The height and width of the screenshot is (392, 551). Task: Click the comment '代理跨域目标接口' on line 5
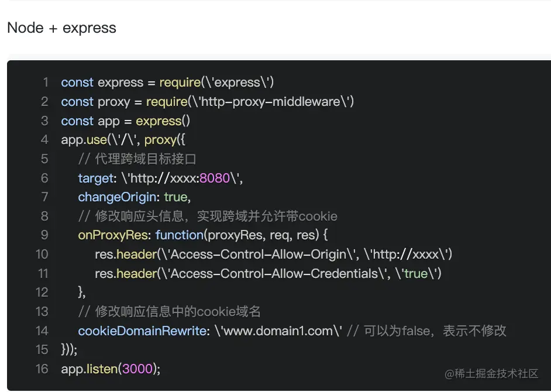[146, 159]
